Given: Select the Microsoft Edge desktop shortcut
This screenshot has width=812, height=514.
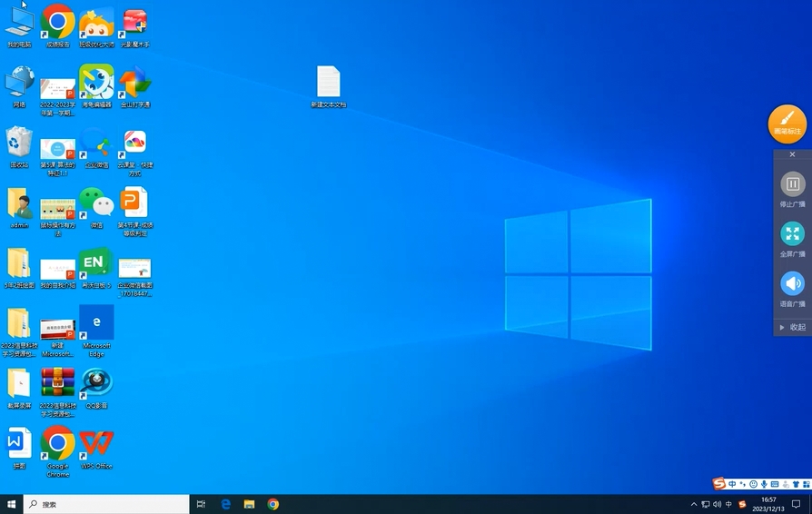Looking at the screenshot, I should (x=96, y=331).
